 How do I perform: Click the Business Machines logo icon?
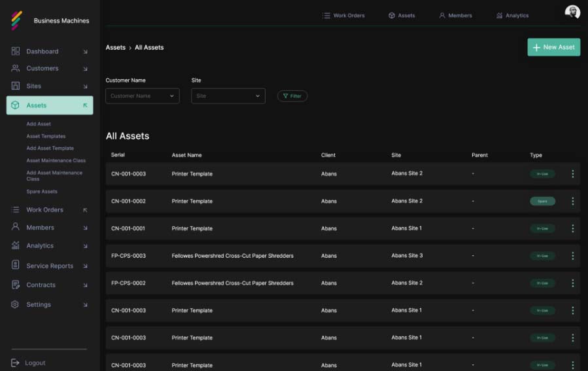pos(16,20)
